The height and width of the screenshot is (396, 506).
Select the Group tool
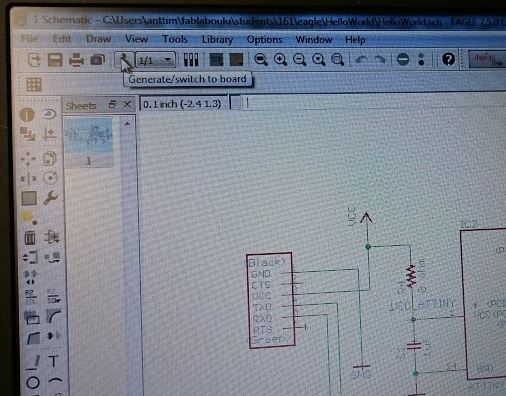pos(29,198)
